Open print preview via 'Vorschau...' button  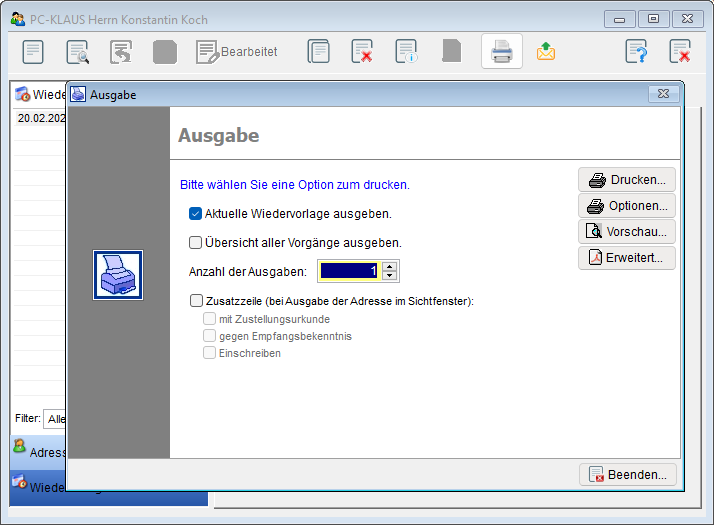[x=627, y=231]
